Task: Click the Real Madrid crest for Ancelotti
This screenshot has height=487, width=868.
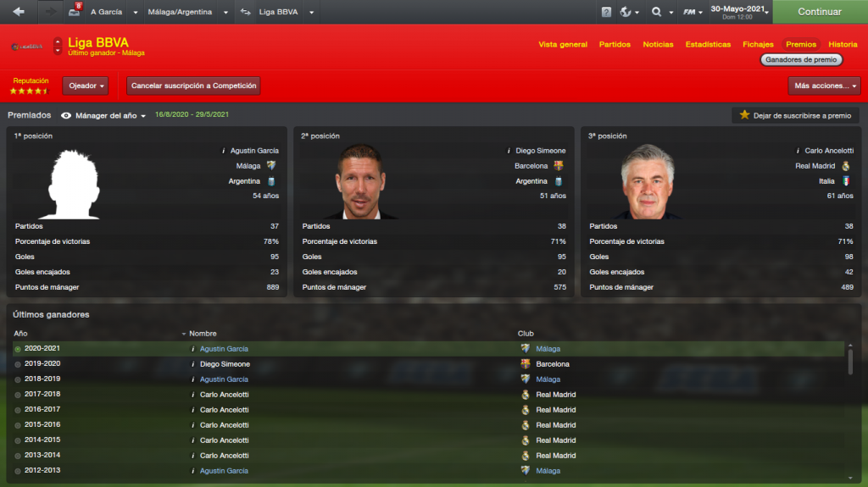Action: [846, 166]
